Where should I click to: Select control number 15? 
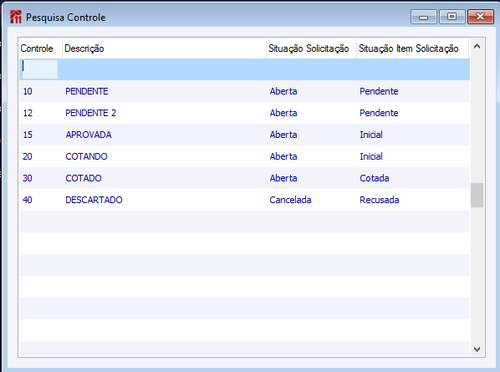[x=28, y=135]
